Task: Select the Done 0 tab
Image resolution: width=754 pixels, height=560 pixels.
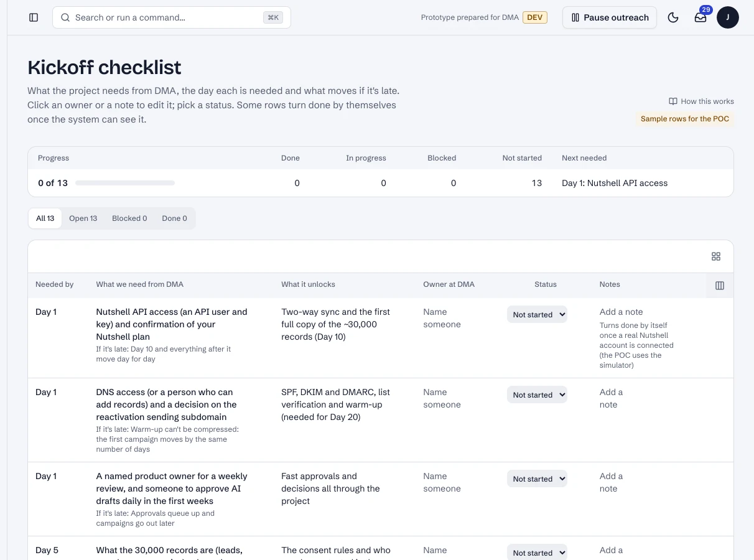Action: (x=174, y=218)
